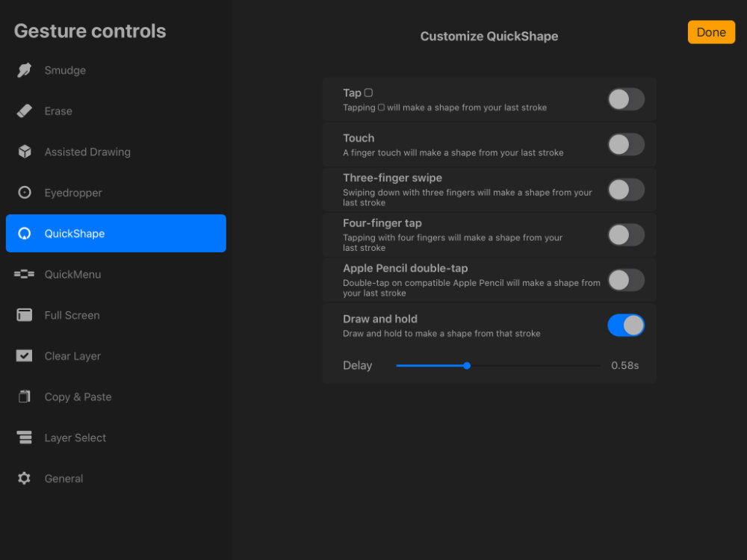Click the Erase eraser icon

pyautogui.click(x=25, y=111)
